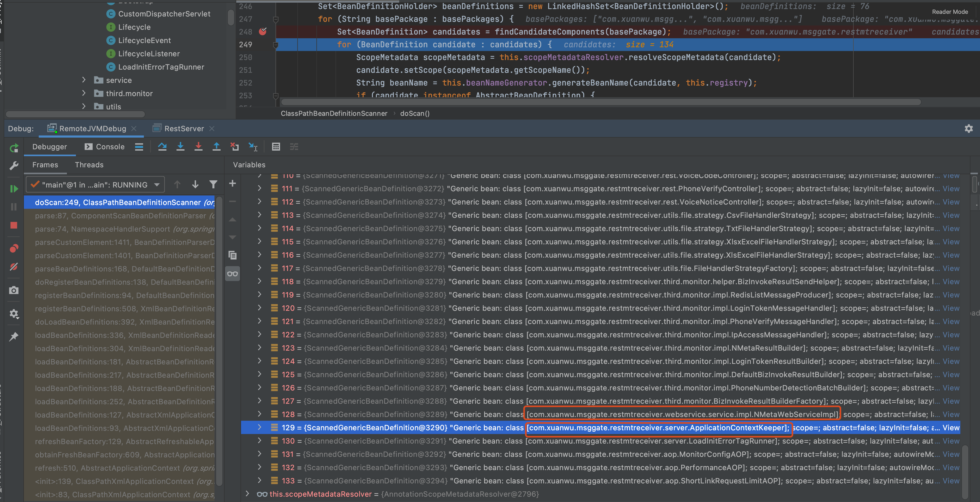This screenshot has height=502, width=980.
Task: Pin the debug tab
Action: pyautogui.click(x=14, y=337)
